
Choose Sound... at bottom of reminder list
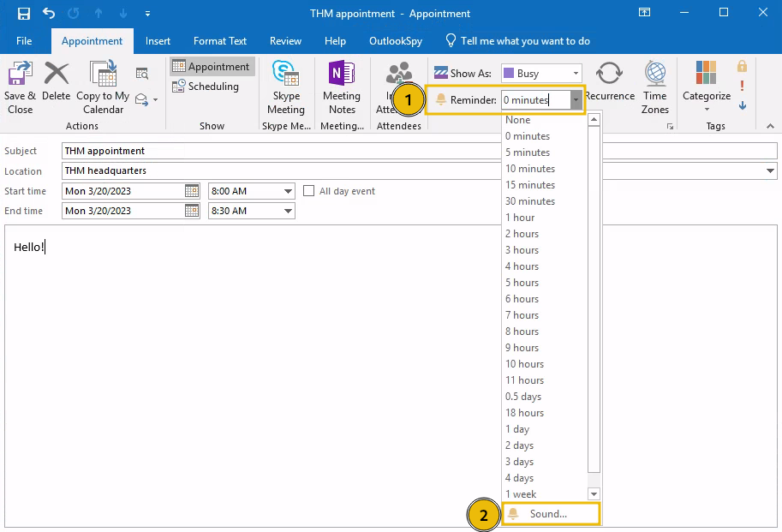[x=548, y=514]
